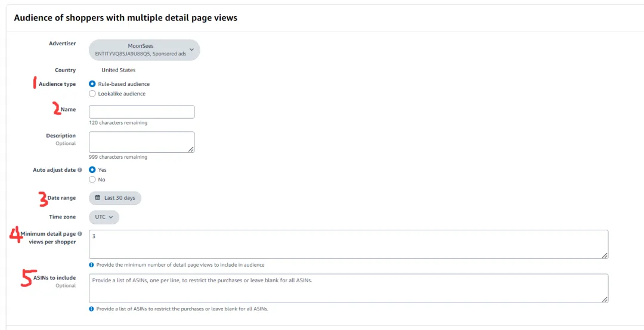Click the calendar icon in the Date range button
The width and height of the screenshot is (644, 330).
click(x=98, y=198)
